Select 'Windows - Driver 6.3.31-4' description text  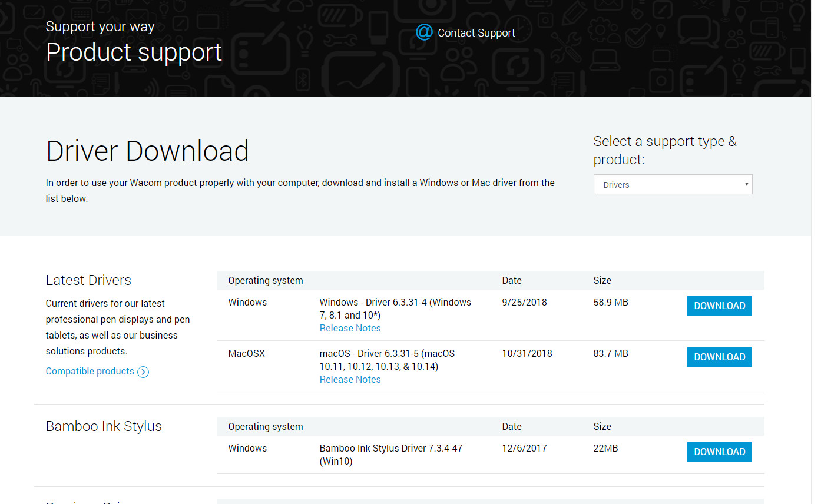coord(395,309)
